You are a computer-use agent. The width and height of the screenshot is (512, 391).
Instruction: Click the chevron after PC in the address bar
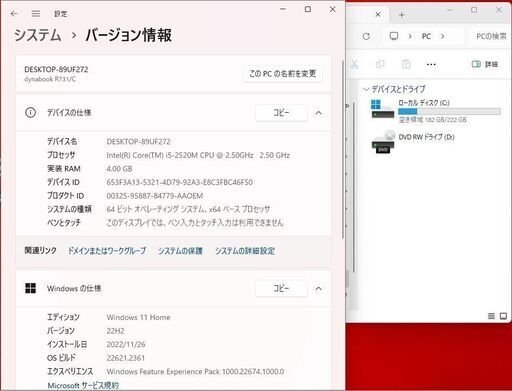pos(442,36)
